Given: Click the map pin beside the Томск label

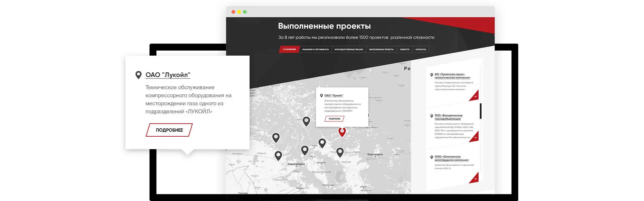Looking at the screenshot, I should (322, 143).
